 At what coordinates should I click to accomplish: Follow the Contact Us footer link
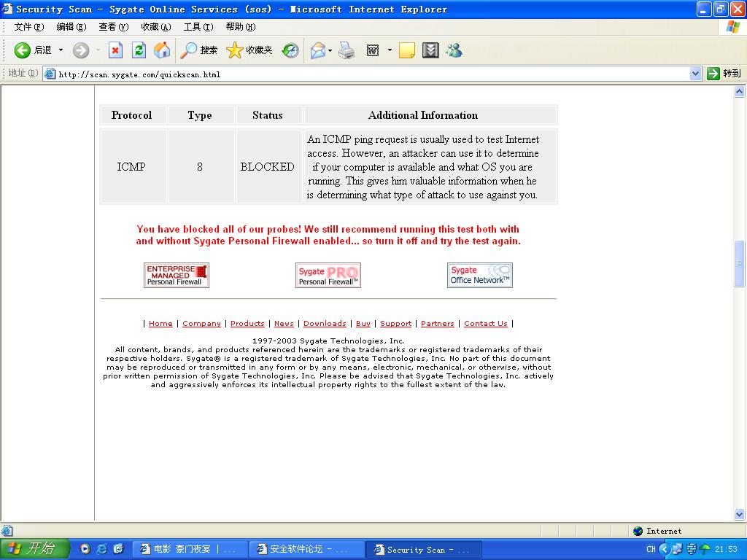coord(485,323)
